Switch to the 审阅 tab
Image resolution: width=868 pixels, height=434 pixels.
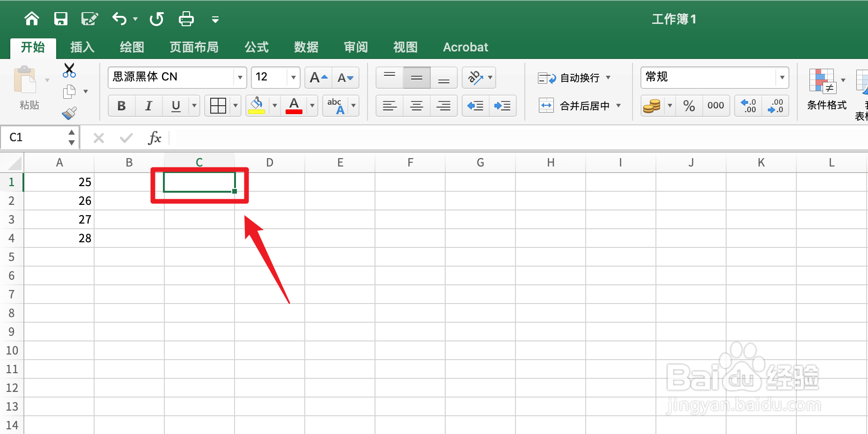click(x=356, y=47)
